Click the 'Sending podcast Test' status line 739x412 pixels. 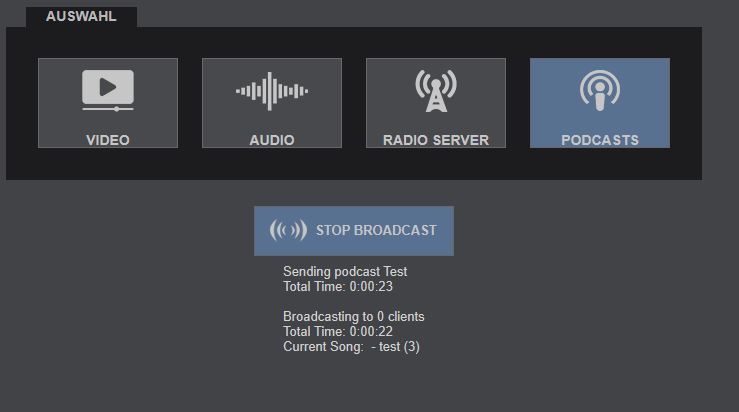click(345, 272)
